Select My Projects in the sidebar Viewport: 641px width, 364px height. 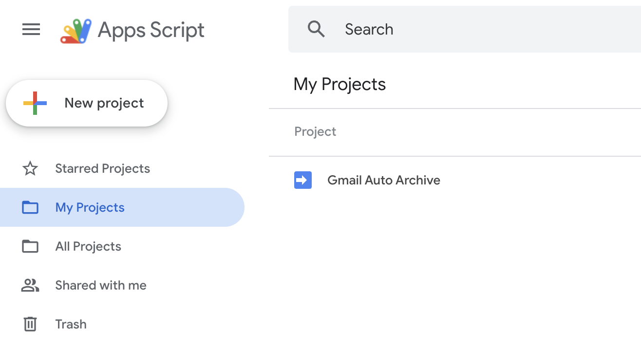click(x=90, y=207)
